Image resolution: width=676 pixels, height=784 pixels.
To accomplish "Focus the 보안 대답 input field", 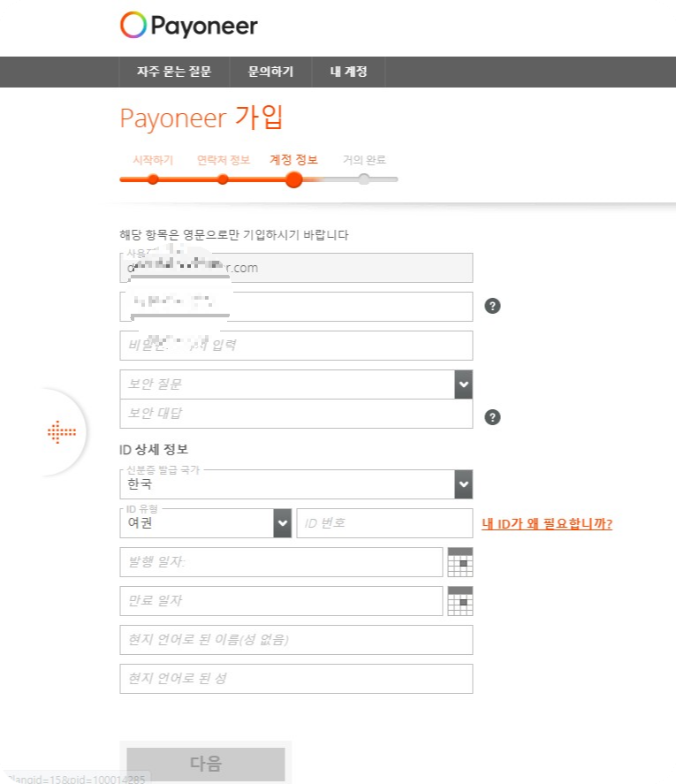I will coord(296,414).
